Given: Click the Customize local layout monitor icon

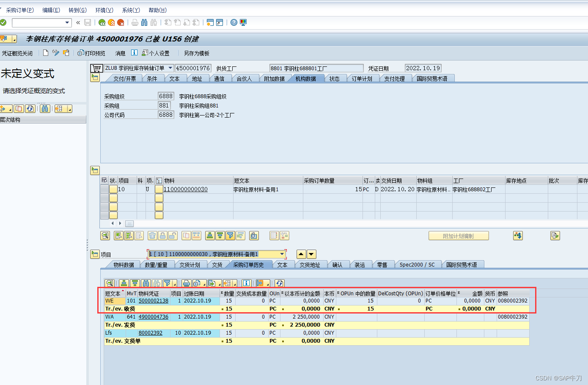Looking at the screenshot, I should point(243,22).
